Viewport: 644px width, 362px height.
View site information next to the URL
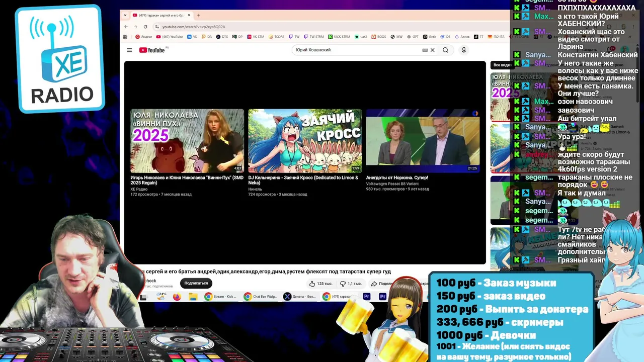tap(157, 27)
